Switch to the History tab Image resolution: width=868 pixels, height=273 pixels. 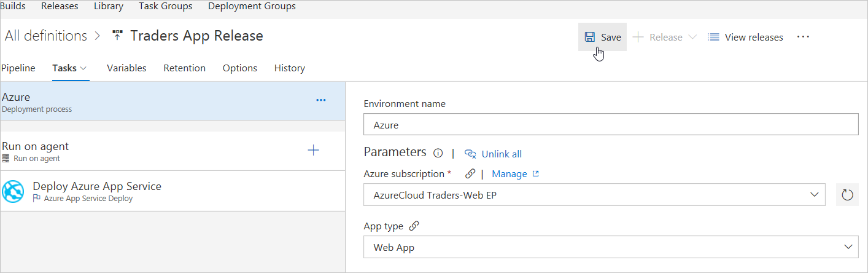(290, 68)
